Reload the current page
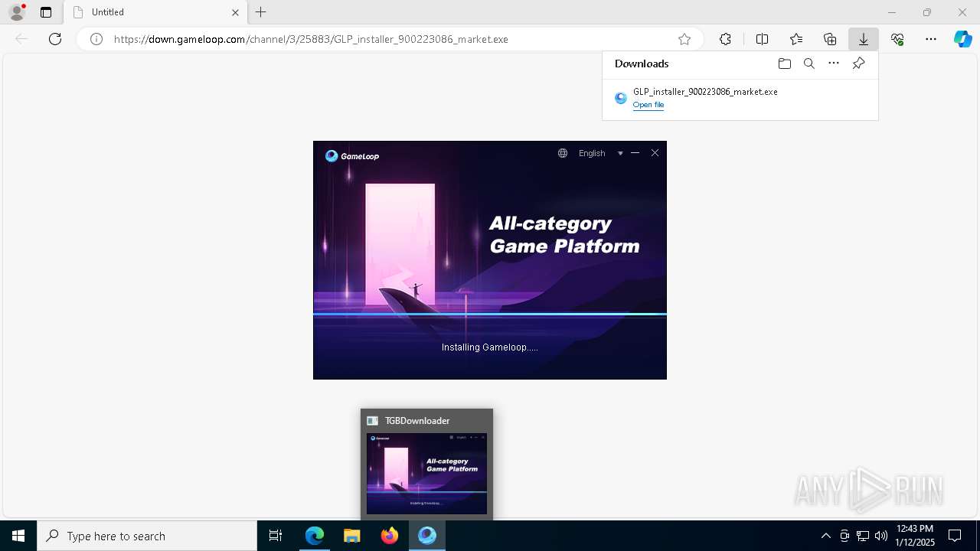The width and height of the screenshot is (980, 551). click(55, 39)
